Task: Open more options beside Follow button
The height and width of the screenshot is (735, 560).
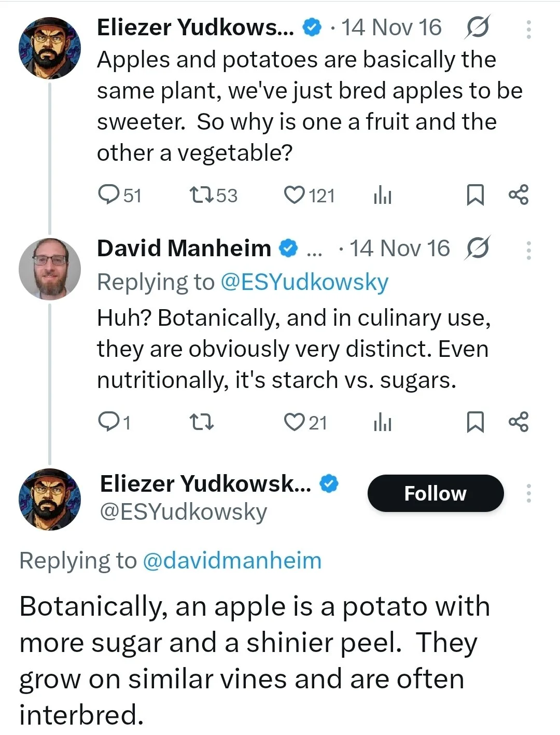Action: pos(528,493)
